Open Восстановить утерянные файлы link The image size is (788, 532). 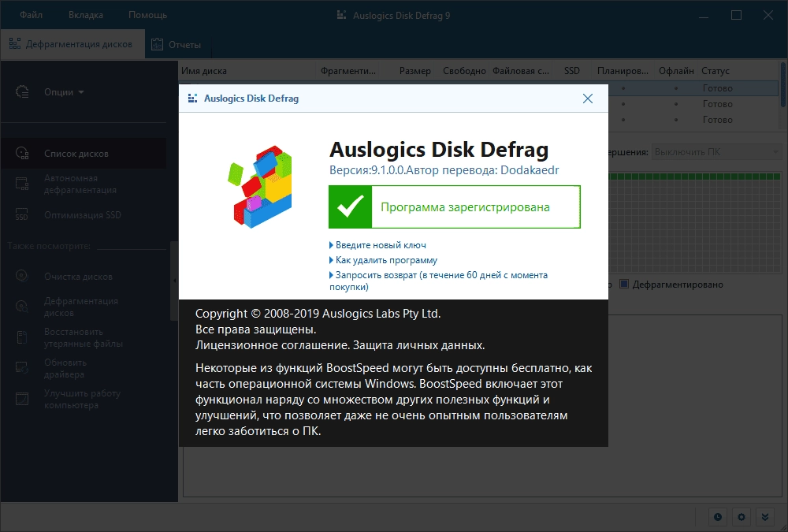point(84,337)
